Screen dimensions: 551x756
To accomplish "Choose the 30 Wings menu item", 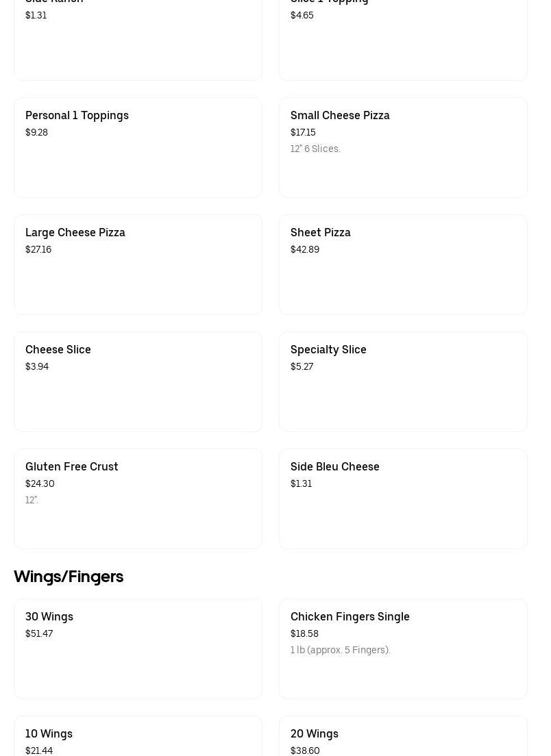I will point(138,648).
